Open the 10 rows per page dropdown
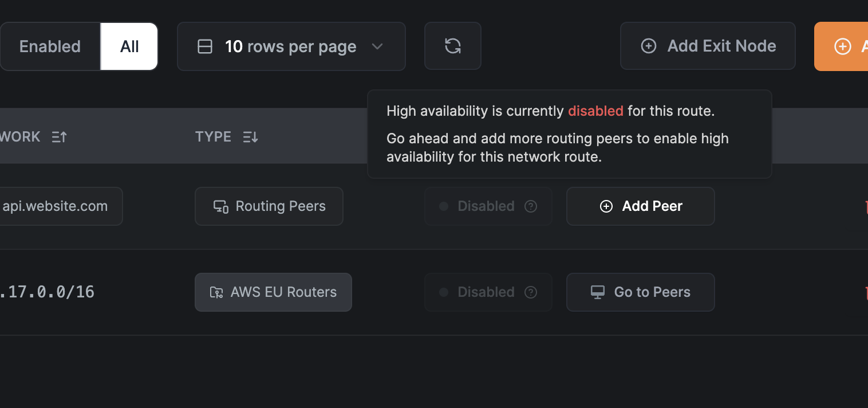The width and height of the screenshot is (868, 408). 291,46
